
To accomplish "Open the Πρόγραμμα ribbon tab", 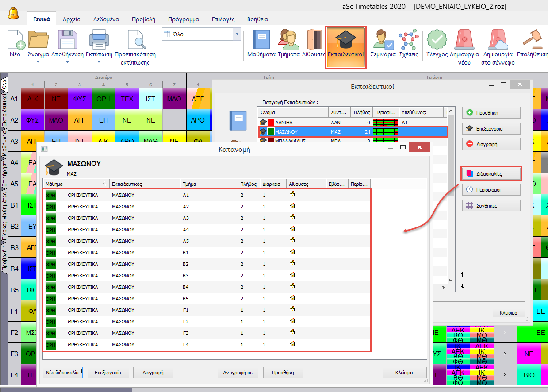I will coord(183,19).
